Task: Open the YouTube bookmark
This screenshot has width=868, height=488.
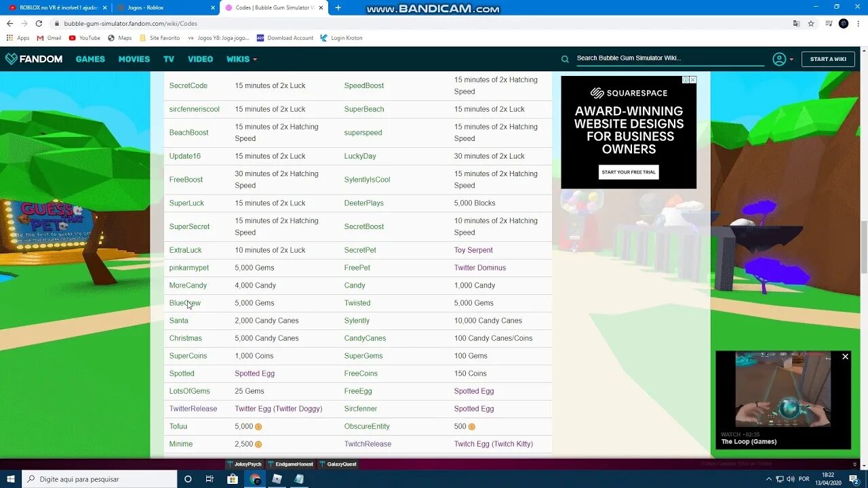Action: (x=85, y=38)
